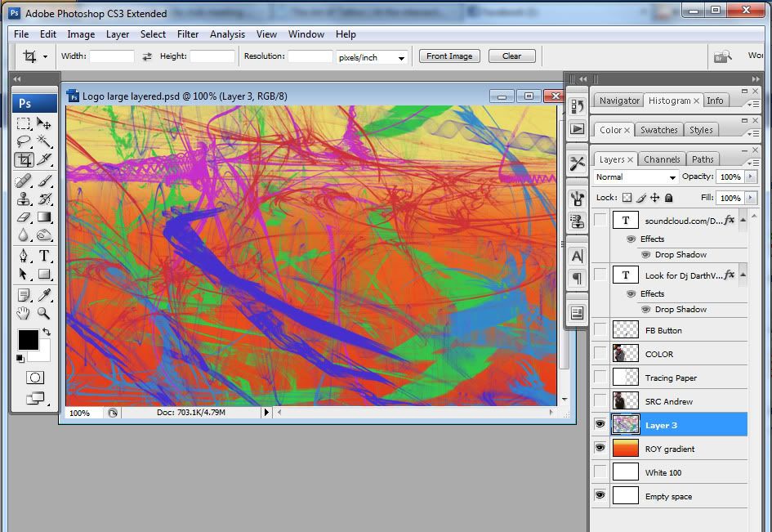Open blend mode Normal dropdown
This screenshot has width=772, height=532.
pos(635,177)
